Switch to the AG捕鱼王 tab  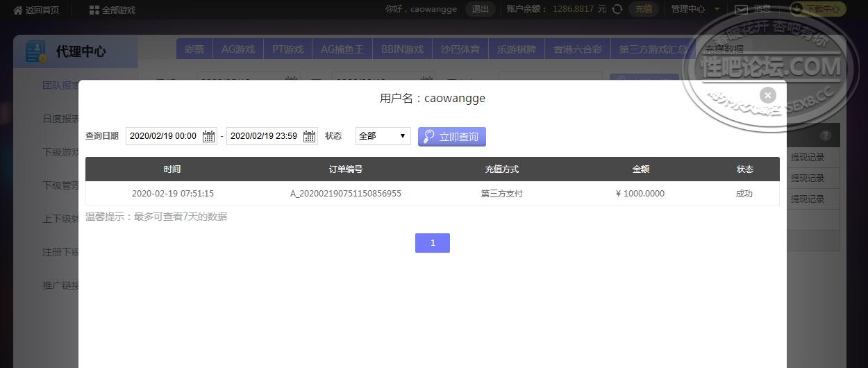tap(342, 49)
